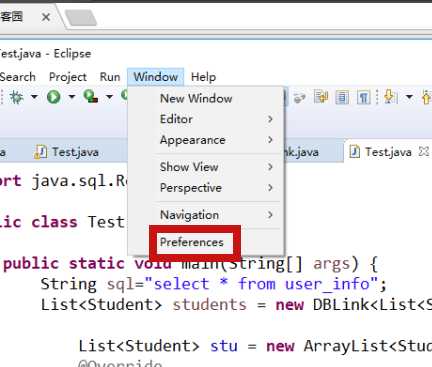
Task: Click the code text 'java.sql.R'
Action: coord(79,182)
